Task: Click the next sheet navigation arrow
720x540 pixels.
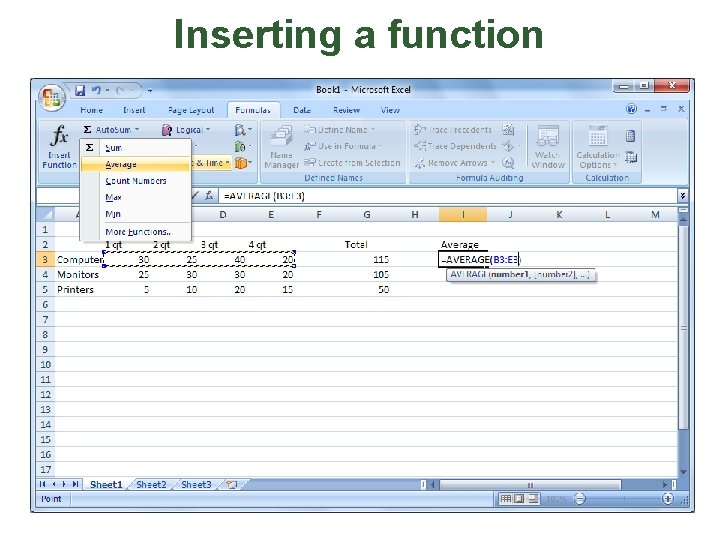Action: [x=64, y=484]
